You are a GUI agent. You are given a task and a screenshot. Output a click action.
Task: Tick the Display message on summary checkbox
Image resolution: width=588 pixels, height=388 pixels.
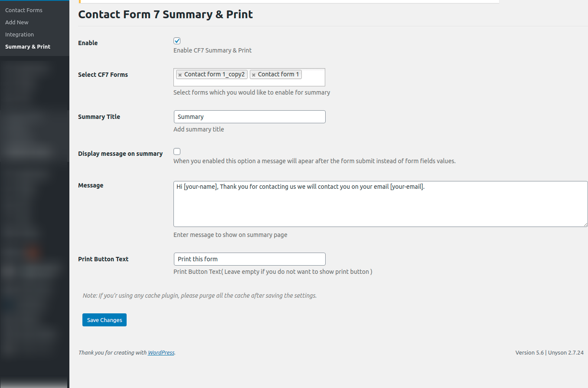point(177,151)
